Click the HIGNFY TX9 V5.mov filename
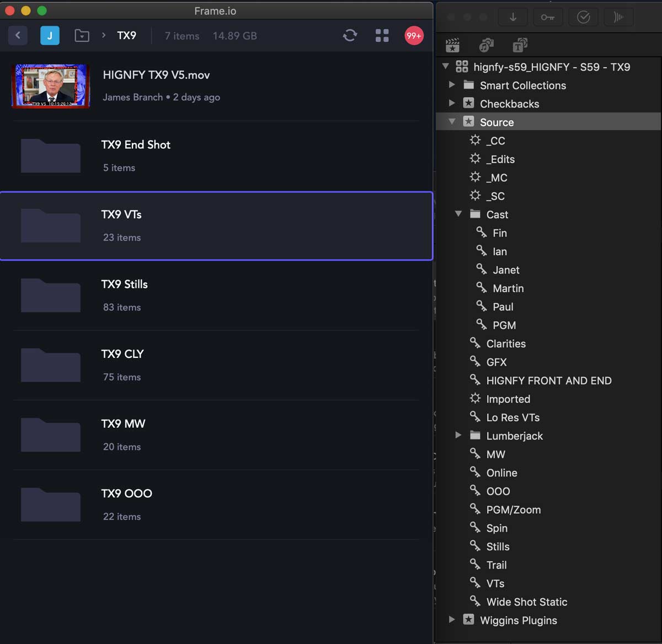662x644 pixels. coord(156,75)
